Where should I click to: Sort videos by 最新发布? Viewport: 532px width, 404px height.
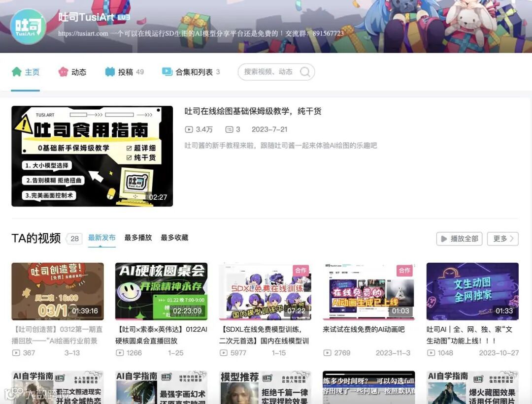pos(102,238)
